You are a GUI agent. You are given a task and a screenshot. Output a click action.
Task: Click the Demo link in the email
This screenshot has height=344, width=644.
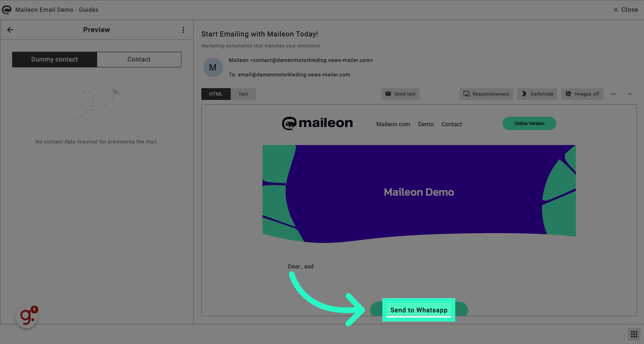click(426, 124)
